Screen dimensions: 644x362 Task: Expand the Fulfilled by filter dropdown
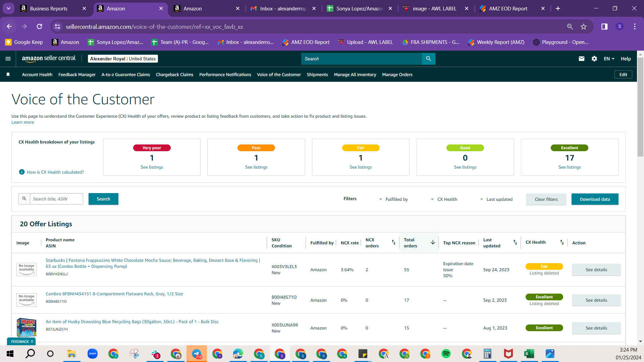point(394,199)
